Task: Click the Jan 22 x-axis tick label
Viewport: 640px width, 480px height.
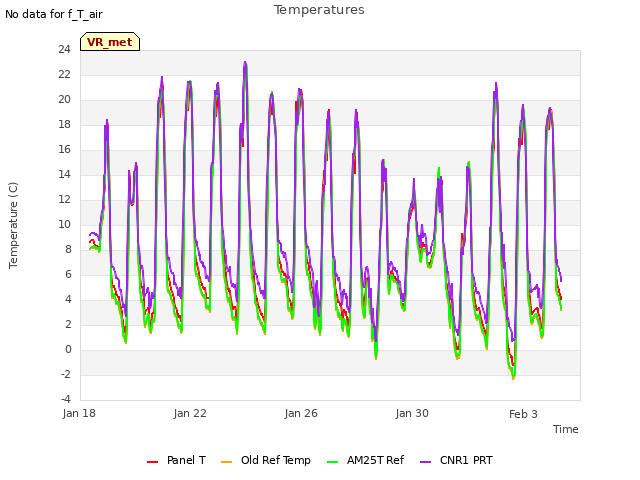Action: 190,413
